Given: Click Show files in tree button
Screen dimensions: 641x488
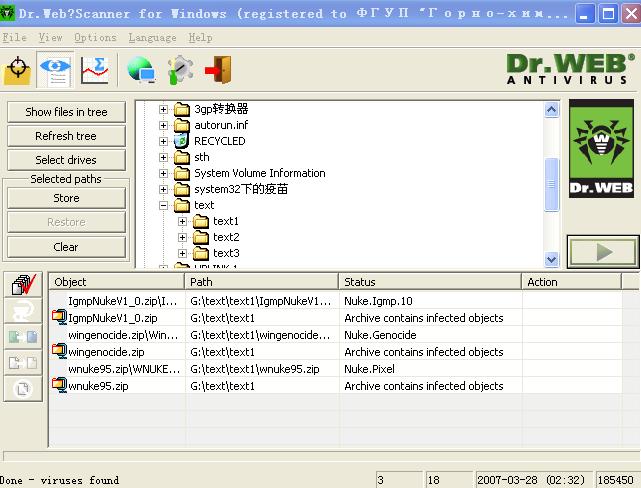Looking at the screenshot, I should (66, 112).
